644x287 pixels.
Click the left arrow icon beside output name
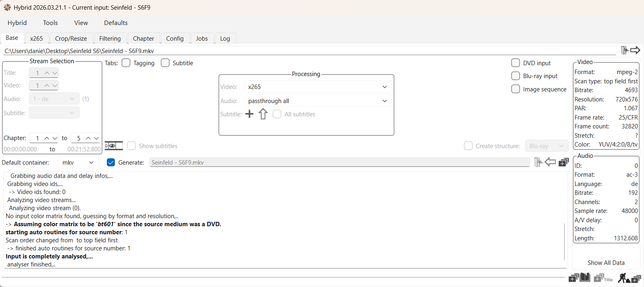(x=550, y=162)
